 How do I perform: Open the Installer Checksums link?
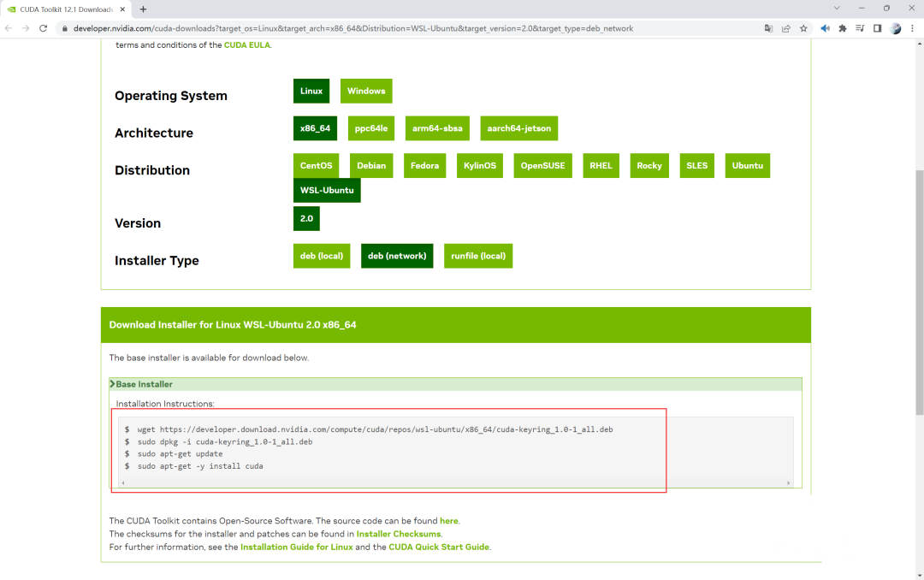(399, 534)
